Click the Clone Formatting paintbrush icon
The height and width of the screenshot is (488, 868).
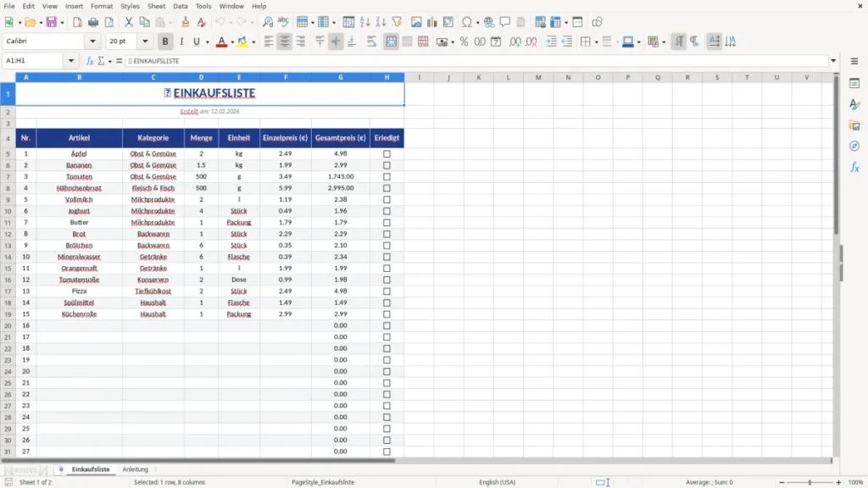click(x=186, y=22)
